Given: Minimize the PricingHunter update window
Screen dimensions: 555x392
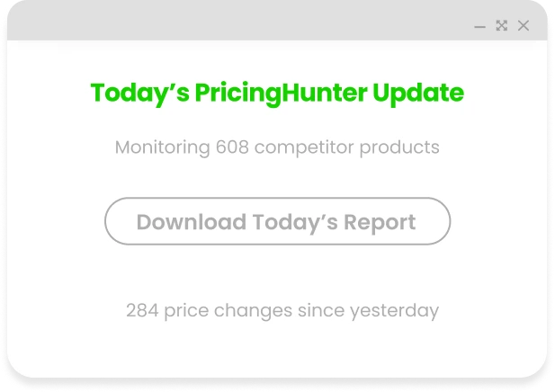Looking at the screenshot, I should 480,27.
